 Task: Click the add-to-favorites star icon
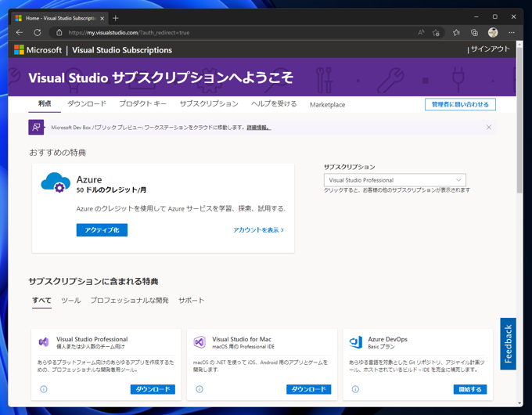(x=437, y=33)
